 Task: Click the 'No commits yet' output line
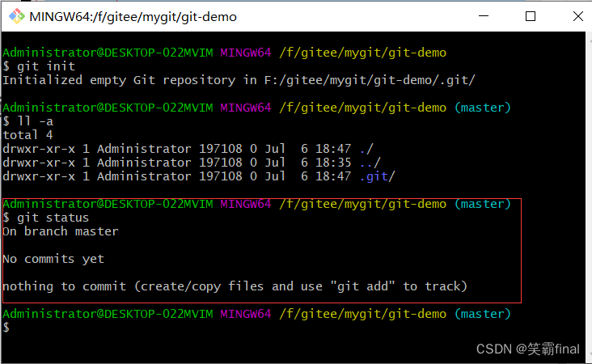(x=53, y=259)
